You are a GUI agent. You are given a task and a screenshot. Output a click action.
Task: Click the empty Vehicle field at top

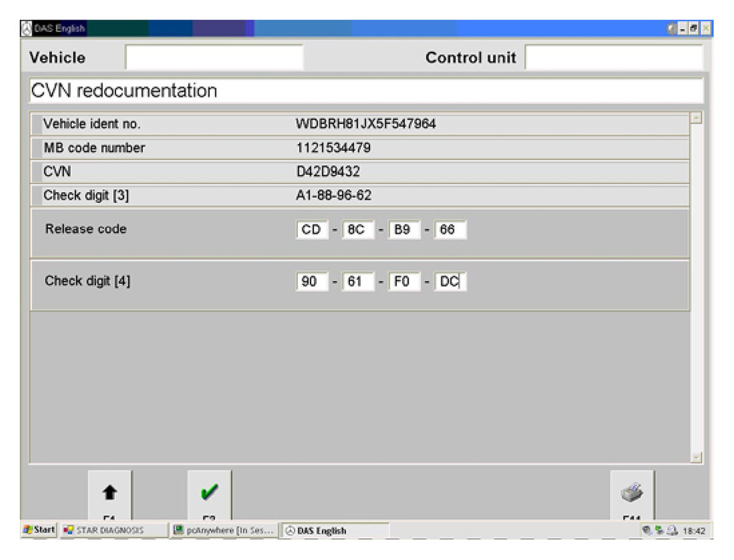click(214, 58)
